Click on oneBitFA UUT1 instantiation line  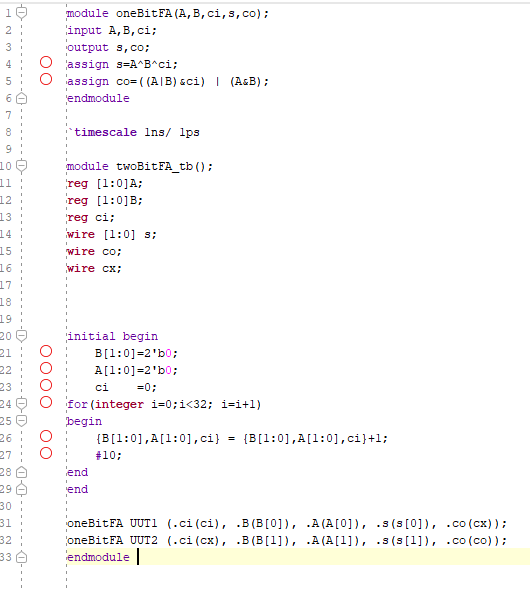[287, 523]
